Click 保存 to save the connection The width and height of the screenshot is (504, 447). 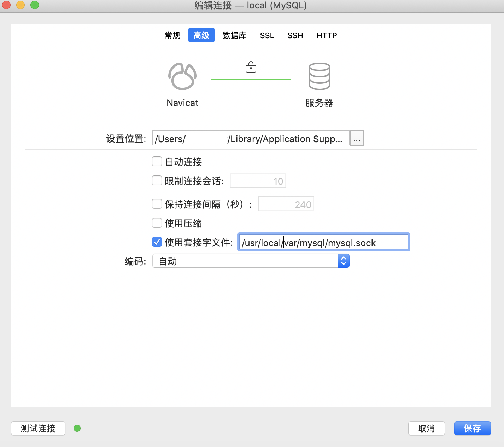click(472, 428)
